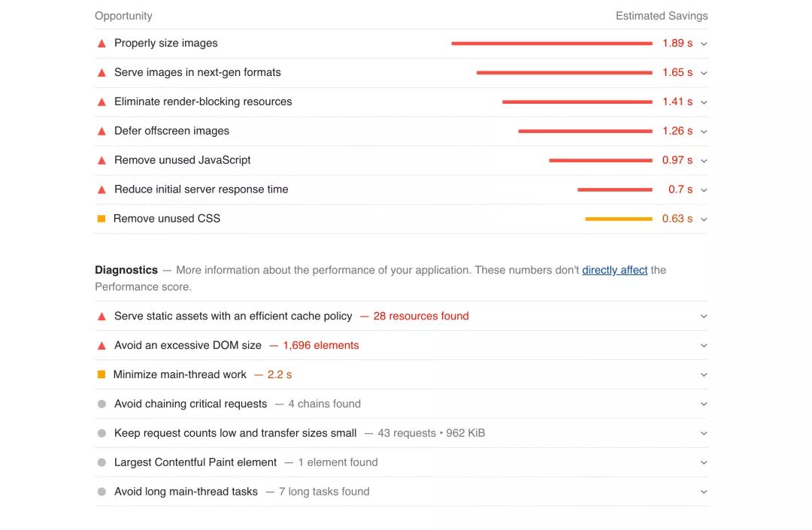
Task: Click orange square beside Minimize main-thread work
Action: (101, 374)
